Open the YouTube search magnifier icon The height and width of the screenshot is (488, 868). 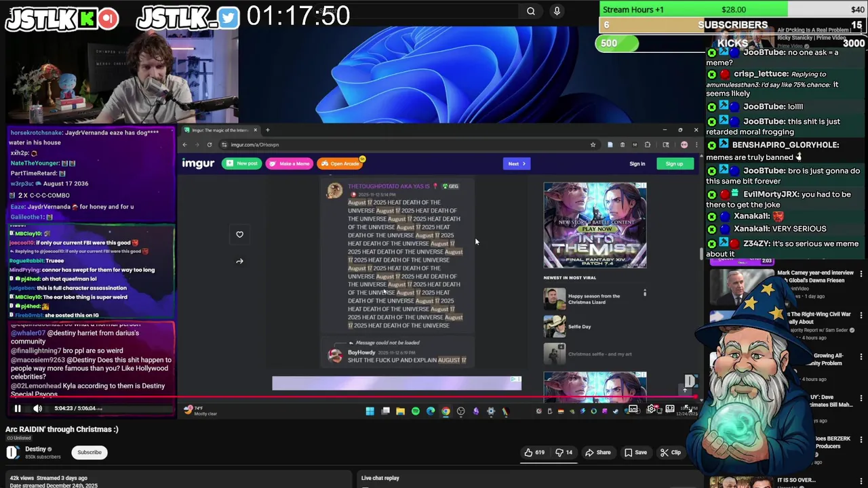[x=531, y=11]
